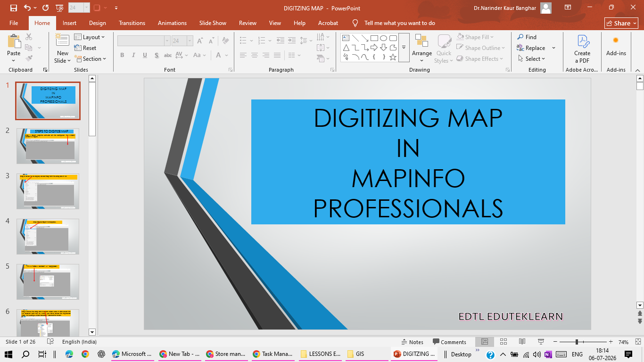
Task: Toggle Italic formatting
Action: tap(133, 55)
